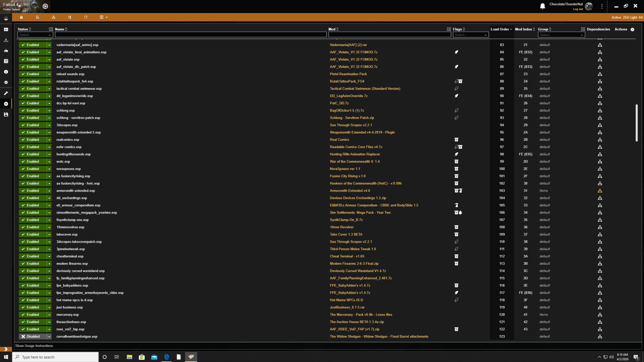The height and width of the screenshot is (362, 644).
Task: Toggle Enabled status of cheatterminal.esp
Action: (33, 256)
